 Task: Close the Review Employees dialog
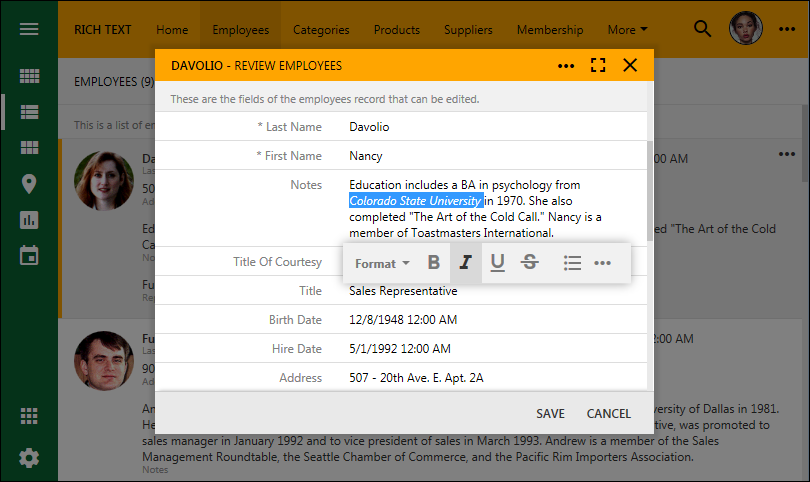(630, 65)
